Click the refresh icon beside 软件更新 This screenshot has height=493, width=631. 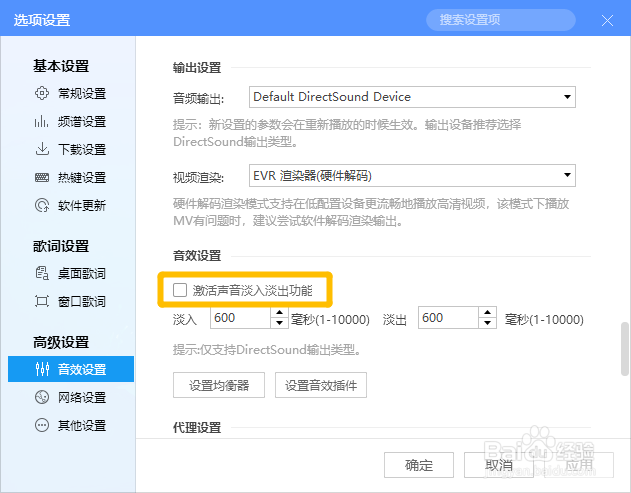(42, 205)
